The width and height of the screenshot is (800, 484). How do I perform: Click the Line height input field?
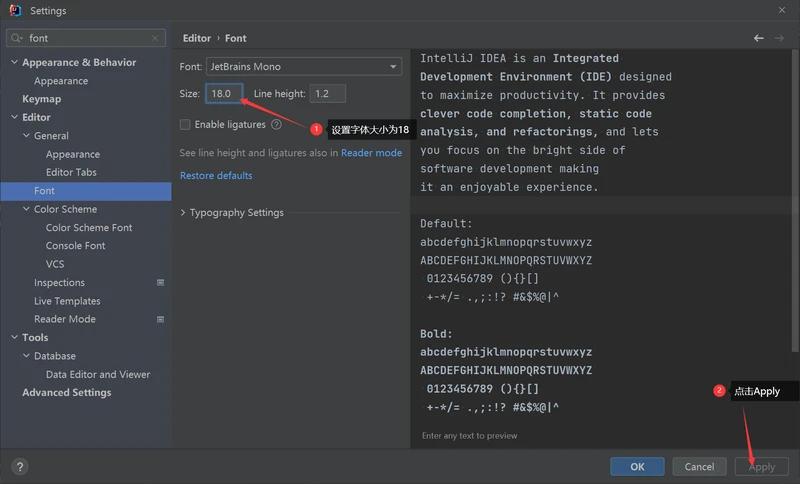click(x=327, y=93)
